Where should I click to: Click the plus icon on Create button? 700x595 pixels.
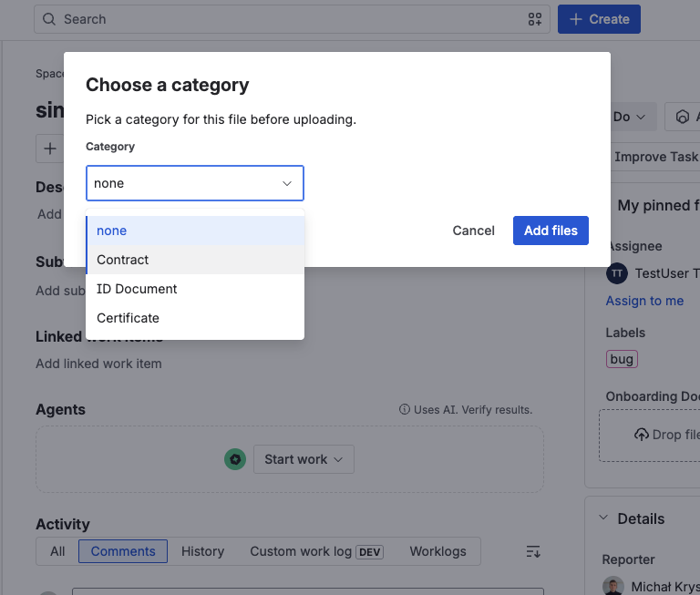tap(576, 19)
